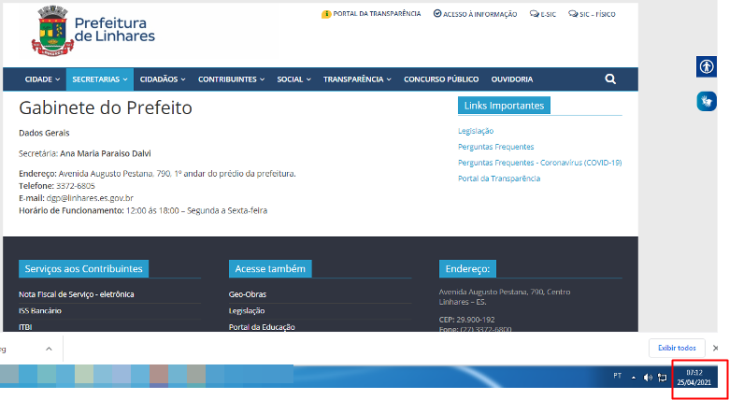729x400 pixels.
Task: Open the accessibility options icon
Action: [706, 66]
